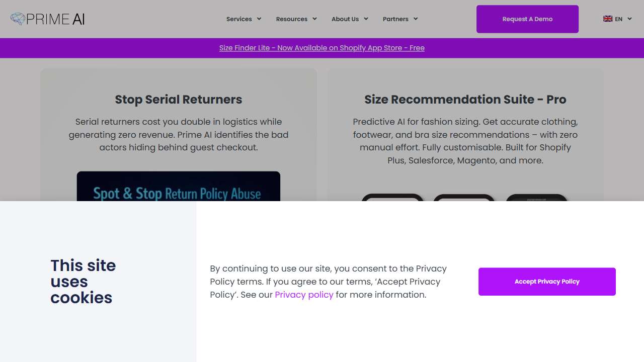The height and width of the screenshot is (362, 644).
Task: Accept the privacy policy via the purple button
Action: coord(547,282)
